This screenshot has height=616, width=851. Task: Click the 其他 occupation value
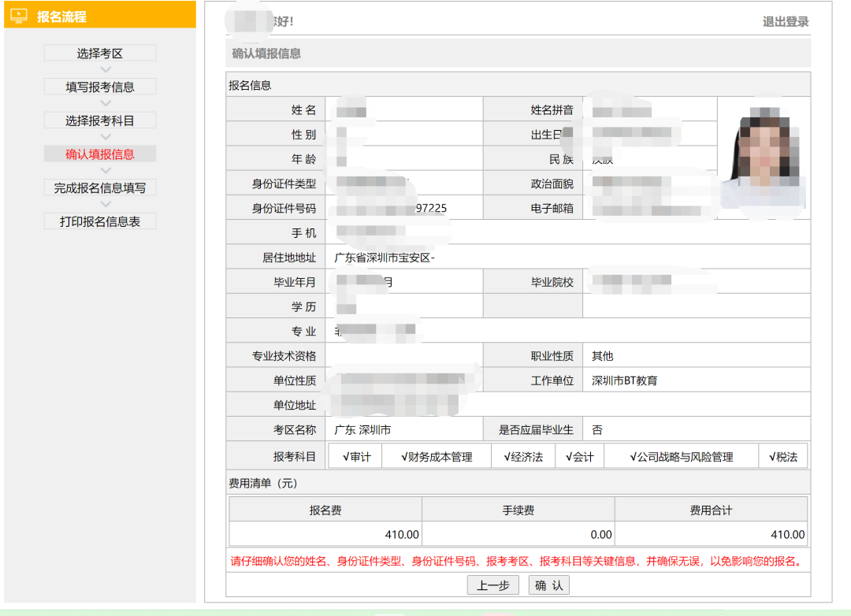[x=603, y=356]
